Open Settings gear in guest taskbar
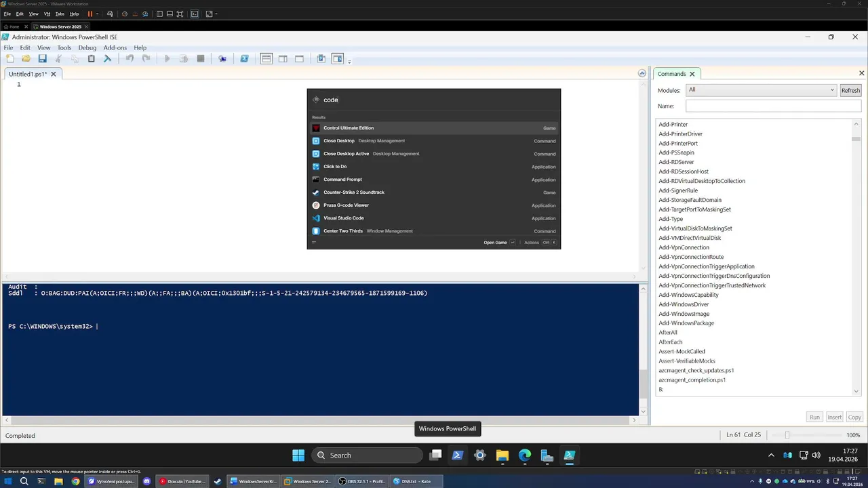Viewport: 868px width, 488px height. click(x=479, y=455)
